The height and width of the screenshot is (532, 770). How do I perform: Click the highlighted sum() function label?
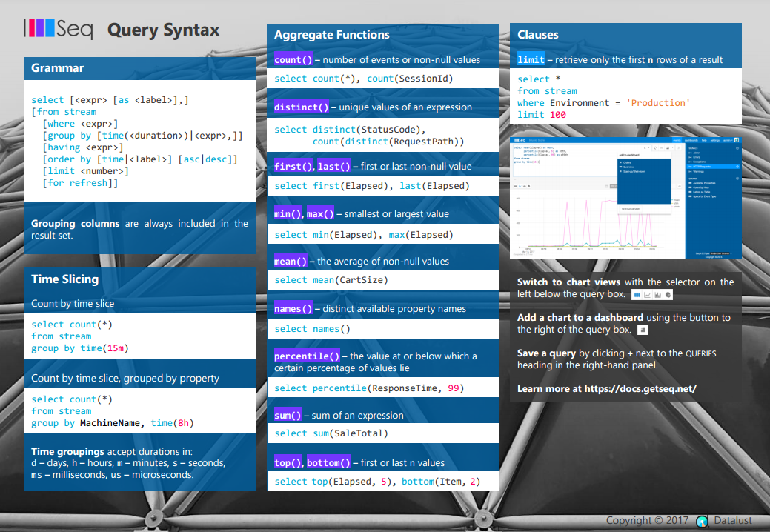(x=288, y=415)
